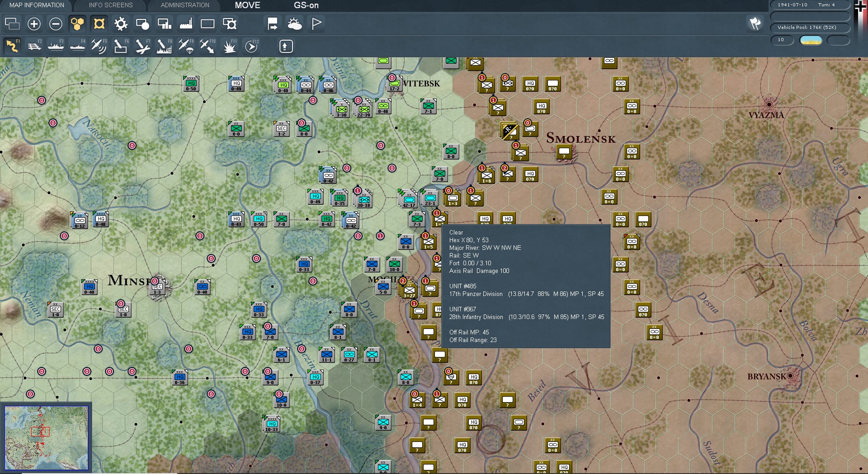The image size is (868, 474).
Task: Select the HQ 0-46 counter
Action: (x=328, y=85)
